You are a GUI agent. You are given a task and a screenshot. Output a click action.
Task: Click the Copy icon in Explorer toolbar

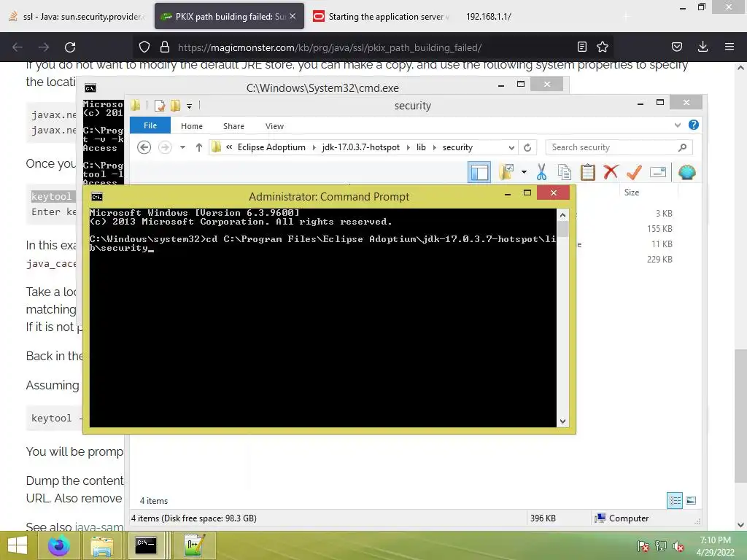(x=565, y=172)
